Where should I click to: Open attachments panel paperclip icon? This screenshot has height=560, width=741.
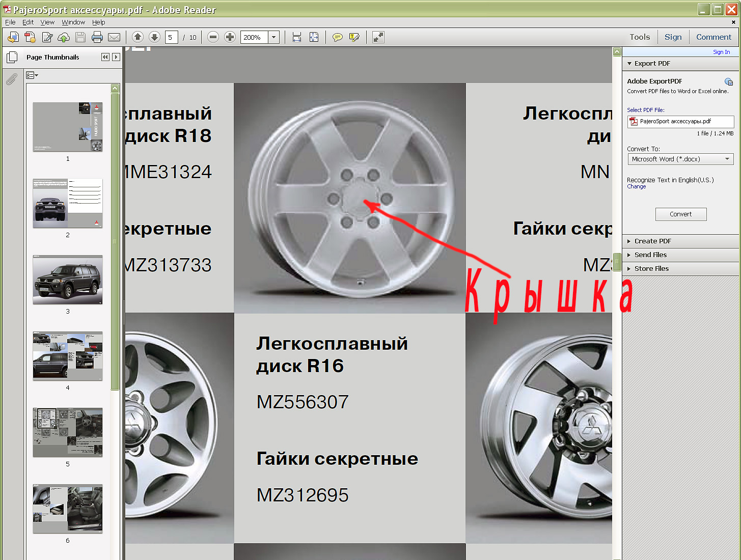tap(12, 79)
